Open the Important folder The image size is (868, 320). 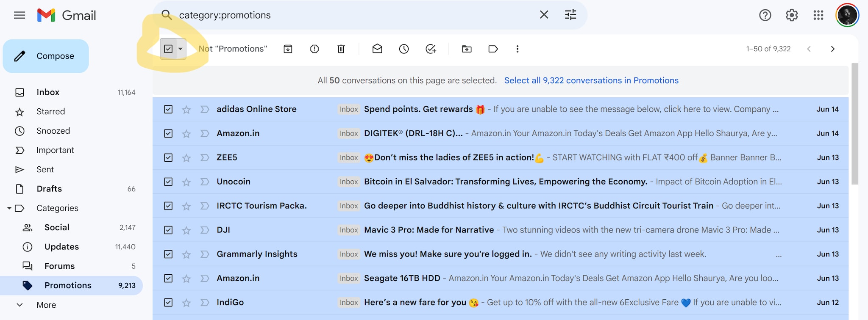(71, 150)
